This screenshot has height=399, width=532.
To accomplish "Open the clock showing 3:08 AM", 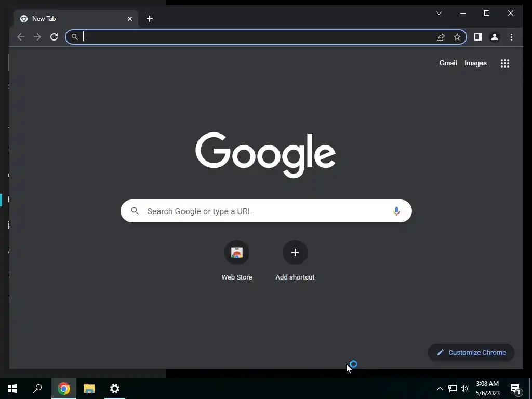I will [487, 389].
